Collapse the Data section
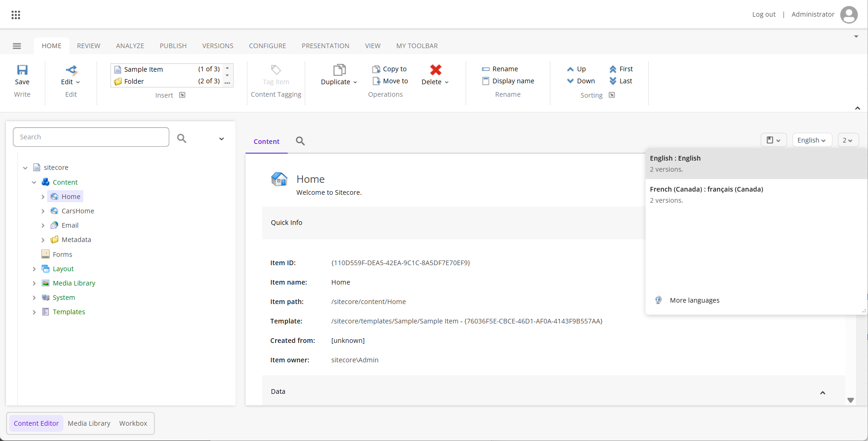This screenshot has width=868, height=441. tap(823, 393)
